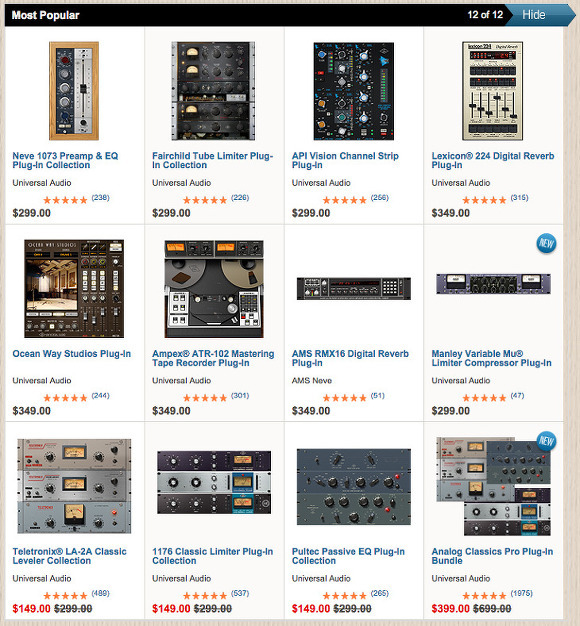This screenshot has height=626, width=580.
Task: Click Teletronix LA-2A Classic Leveler Collection link
Action: coord(69,556)
